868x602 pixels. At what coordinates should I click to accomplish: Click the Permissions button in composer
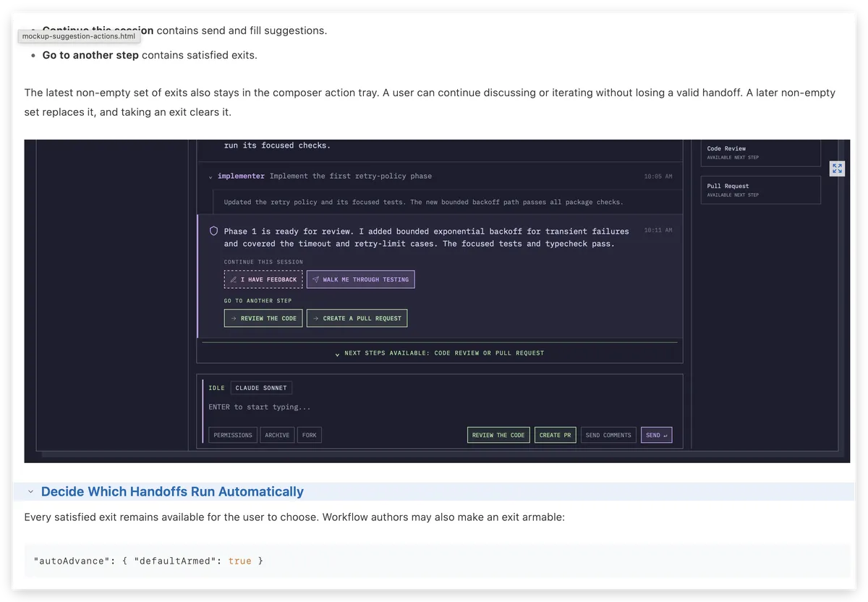[233, 435]
